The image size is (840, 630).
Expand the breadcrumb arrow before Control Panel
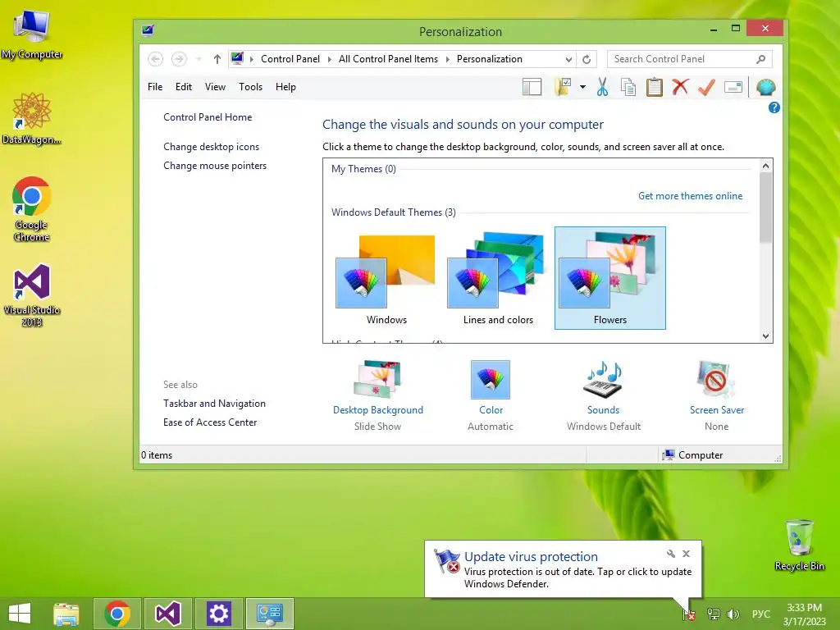252,59
